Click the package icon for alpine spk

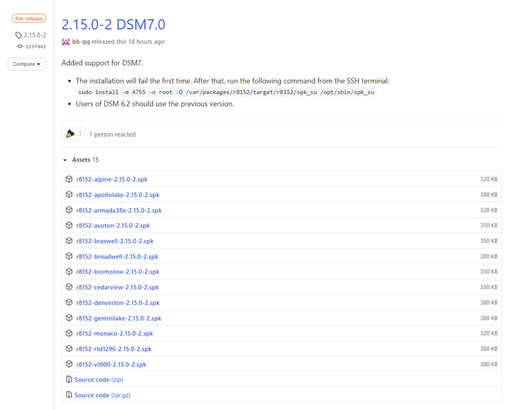[69, 179]
